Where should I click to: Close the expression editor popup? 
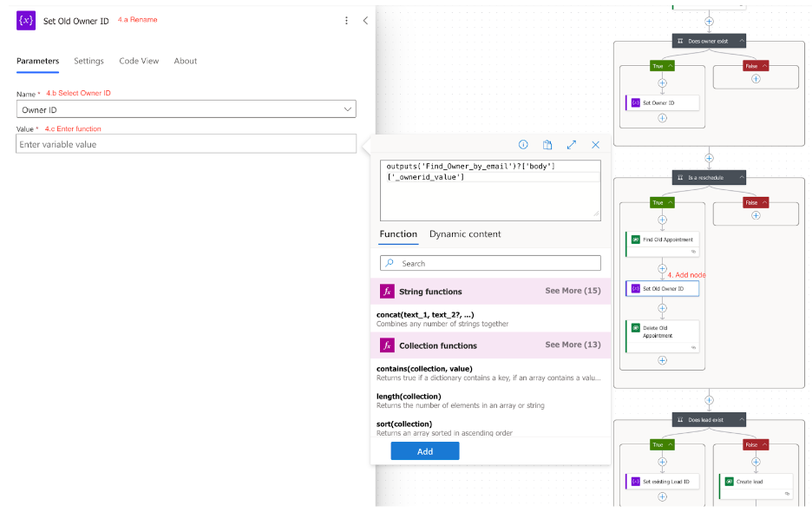(596, 145)
